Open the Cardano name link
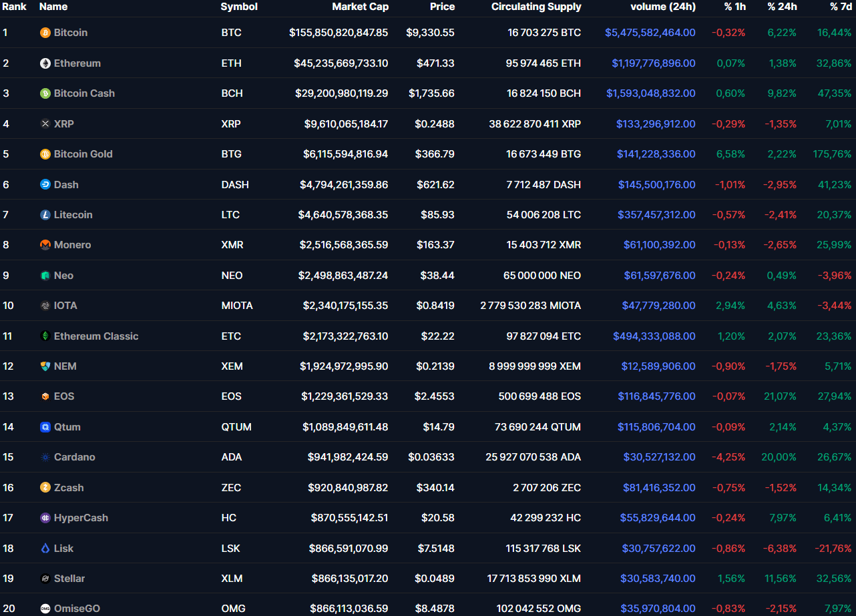Screen dimensions: 856x616 (75, 457)
